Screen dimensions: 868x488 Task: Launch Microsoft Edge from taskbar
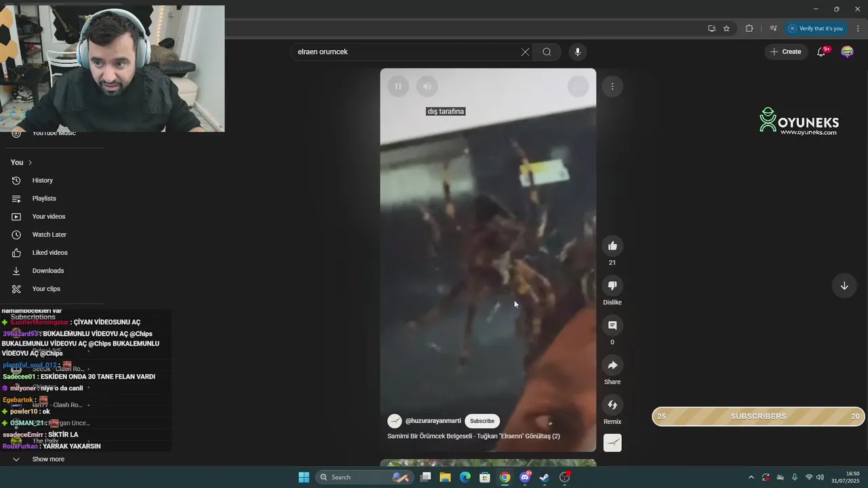[x=465, y=477]
